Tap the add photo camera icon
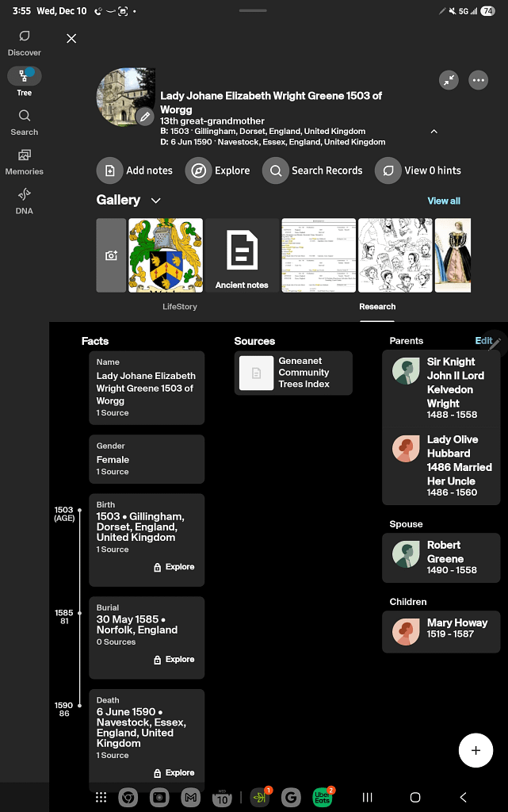 pyautogui.click(x=111, y=255)
